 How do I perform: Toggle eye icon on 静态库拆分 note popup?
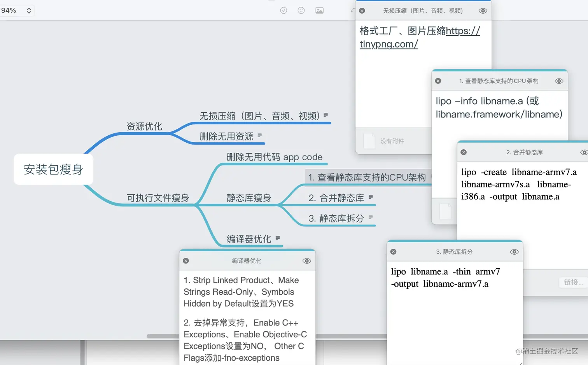(x=514, y=251)
